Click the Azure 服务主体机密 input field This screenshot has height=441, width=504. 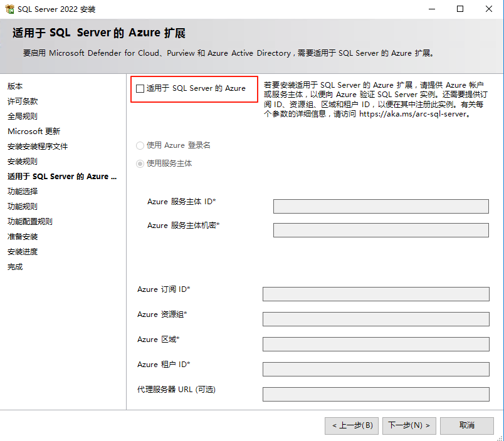coord(381,230)
